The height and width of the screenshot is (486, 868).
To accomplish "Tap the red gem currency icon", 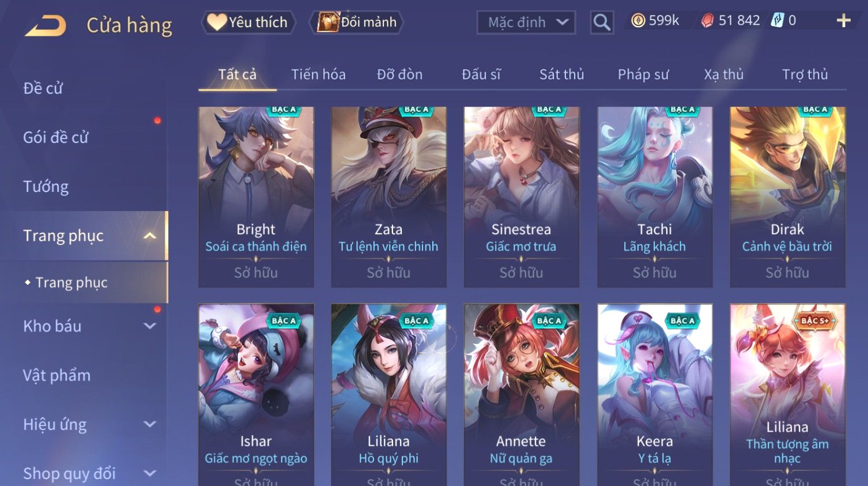I will click(x=707, y=21).
